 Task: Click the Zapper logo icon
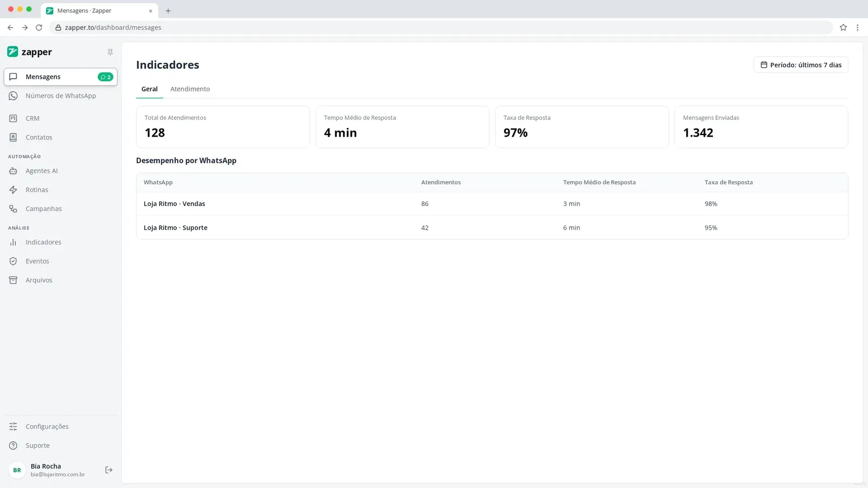coord(12,52)
